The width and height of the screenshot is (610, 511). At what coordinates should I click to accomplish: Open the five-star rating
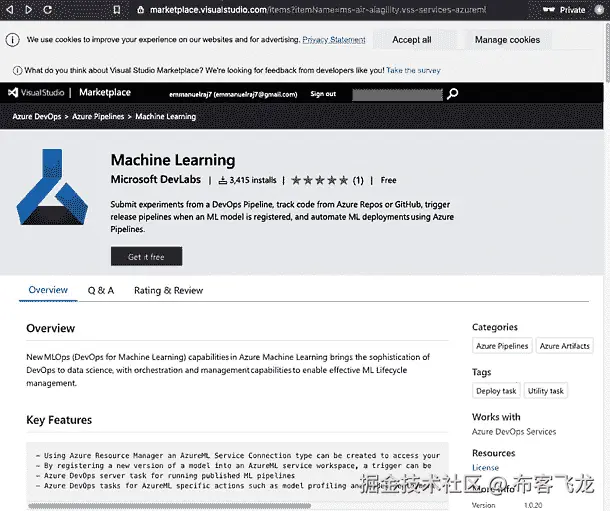pos(319,180)
